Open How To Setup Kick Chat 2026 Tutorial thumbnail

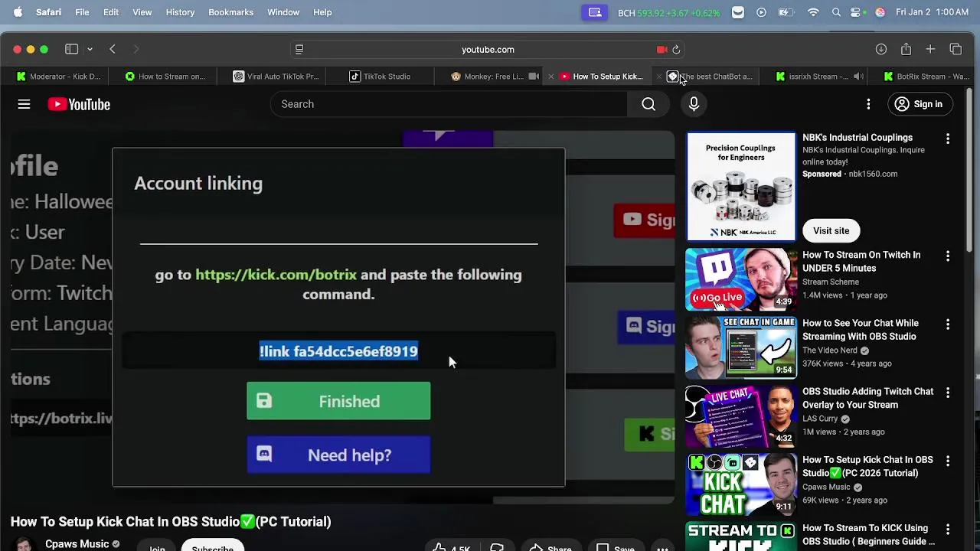(741, 484)
